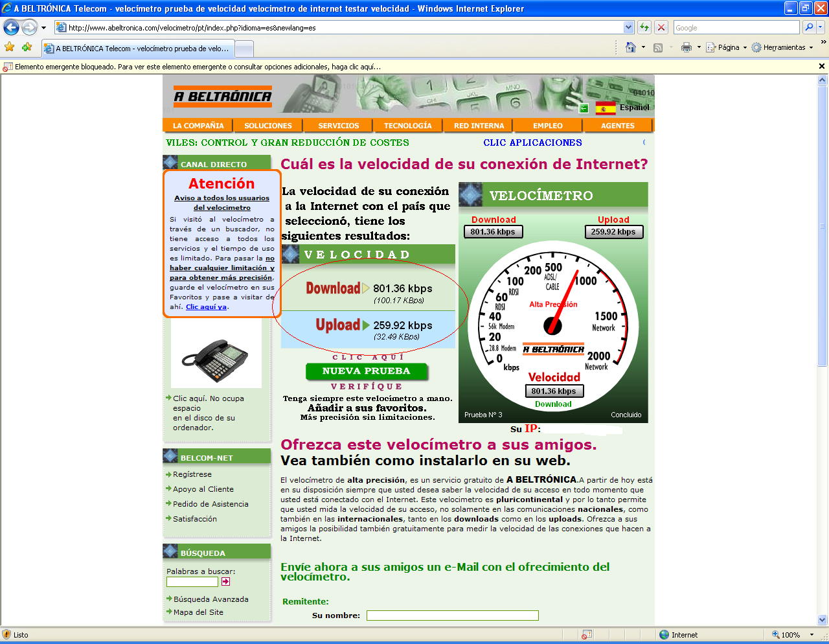Go back with the browser Back arrow
This screenshot has width=829, height=644.
[x=12, y=27]
